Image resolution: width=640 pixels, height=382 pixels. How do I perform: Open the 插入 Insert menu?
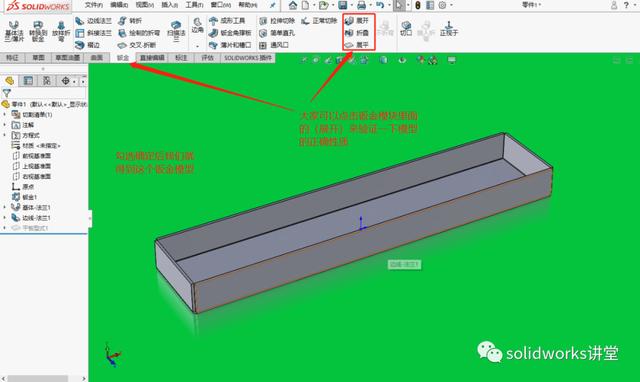[169, 5]
